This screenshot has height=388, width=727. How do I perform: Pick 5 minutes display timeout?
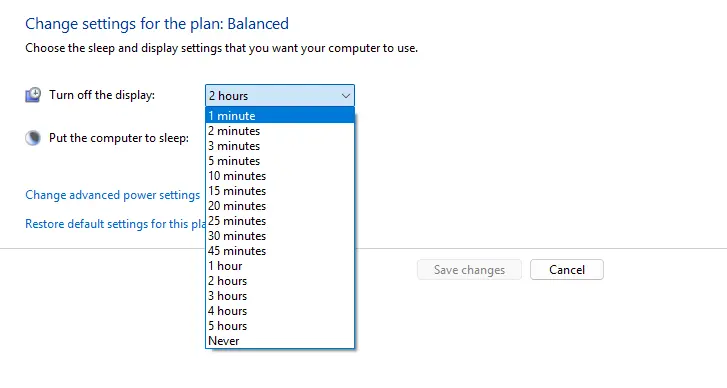[x=280, y=161]
